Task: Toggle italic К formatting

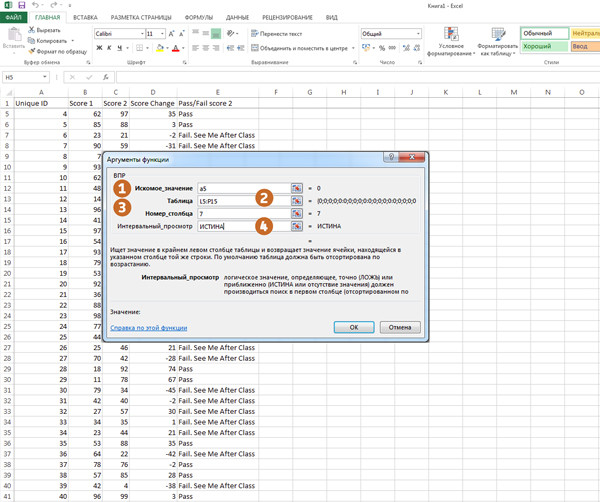Action: tap(110, 48)
